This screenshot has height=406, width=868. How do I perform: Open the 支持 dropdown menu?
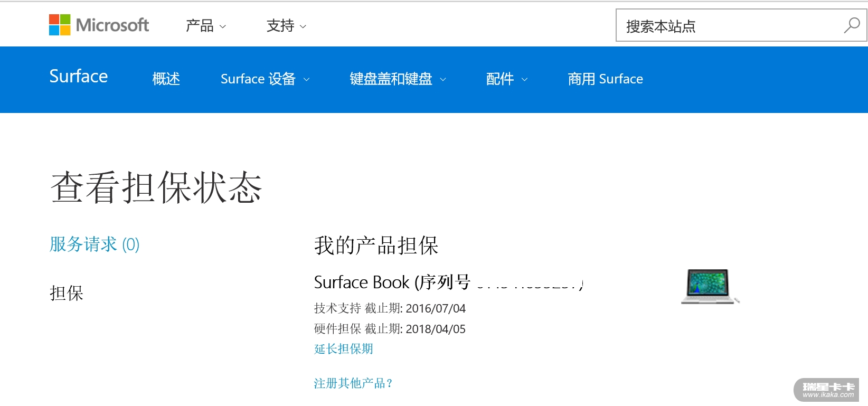click(x=286, y=25)
